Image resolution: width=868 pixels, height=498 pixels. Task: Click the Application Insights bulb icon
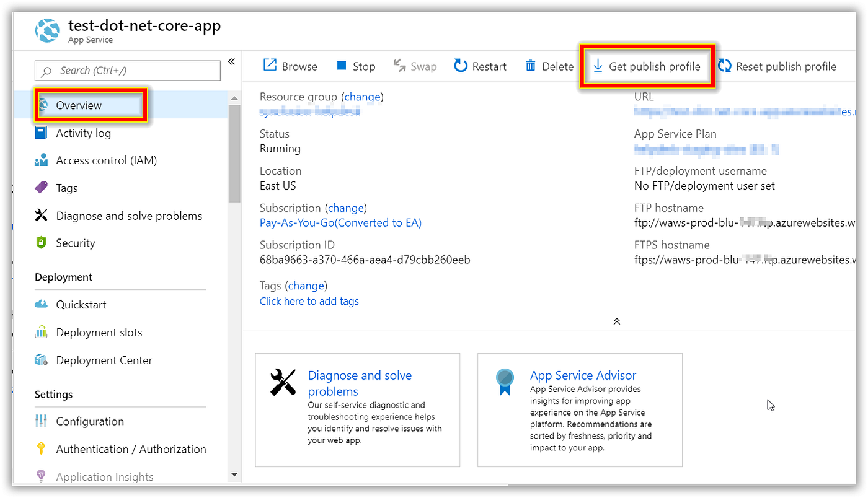[x=41, y=476]
